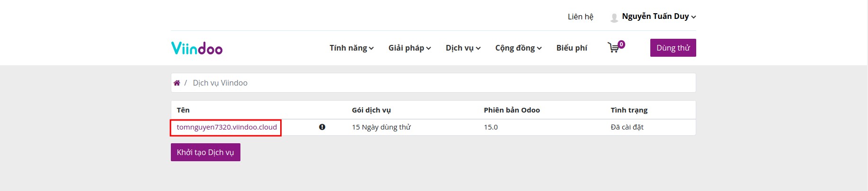Open the Giải pháp dropdown menu

click(409, 48)
